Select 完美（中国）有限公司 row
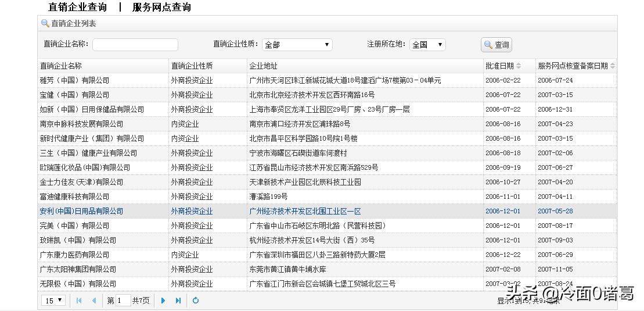The image size is (644, 311). [x=327, y=226]
